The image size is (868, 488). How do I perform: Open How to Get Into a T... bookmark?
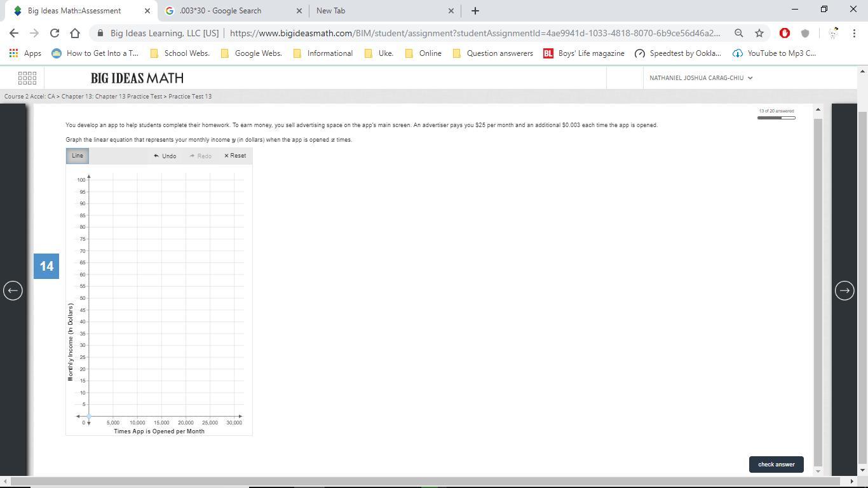[x=95, y=53]
